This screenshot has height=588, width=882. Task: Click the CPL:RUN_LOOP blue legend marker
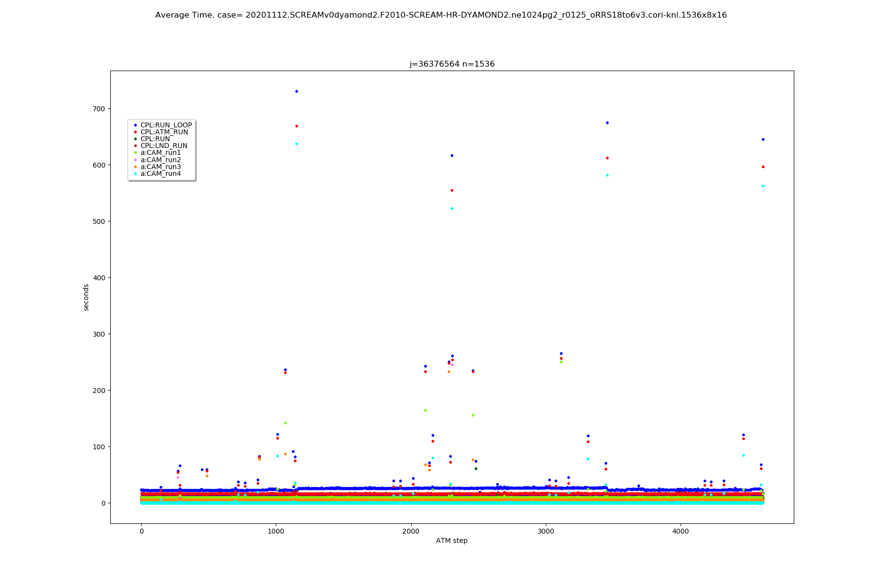pos(136,125)
